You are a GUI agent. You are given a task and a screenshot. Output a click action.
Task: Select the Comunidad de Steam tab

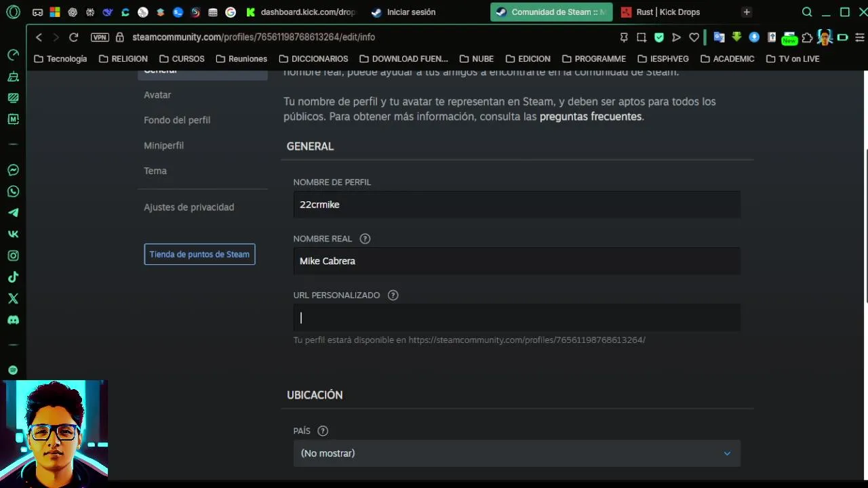551,12
